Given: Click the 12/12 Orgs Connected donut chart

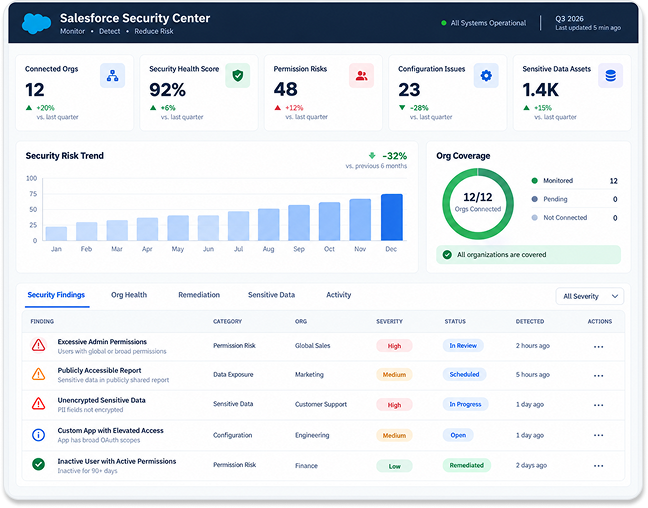Looking at the screenshot, I should (x=478, y=203).
